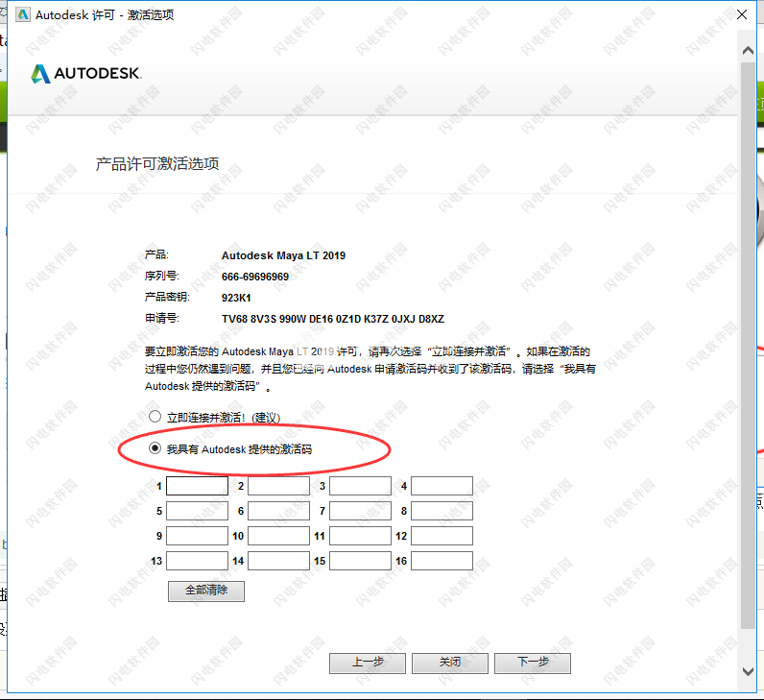This screenshot has width=764, height=700.
Task: Click the request code TV68 8V3S text
Action: click(x=333, y=319)
